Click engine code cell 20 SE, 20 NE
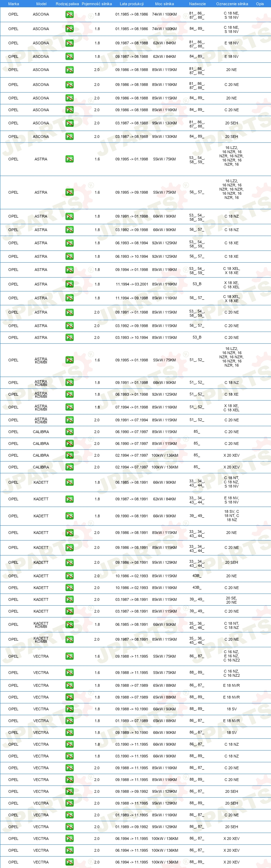This screenshot has width=271, height=868. tap(231, 600)
